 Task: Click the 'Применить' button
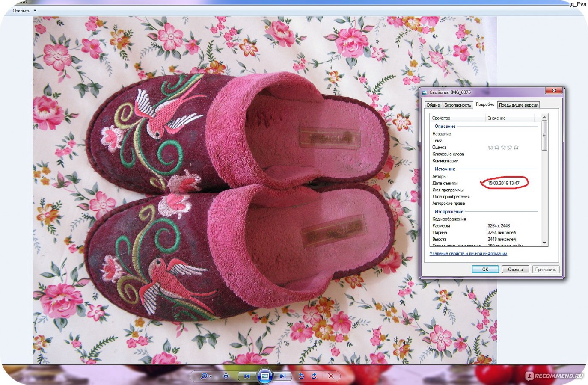(x=546, y=269)
